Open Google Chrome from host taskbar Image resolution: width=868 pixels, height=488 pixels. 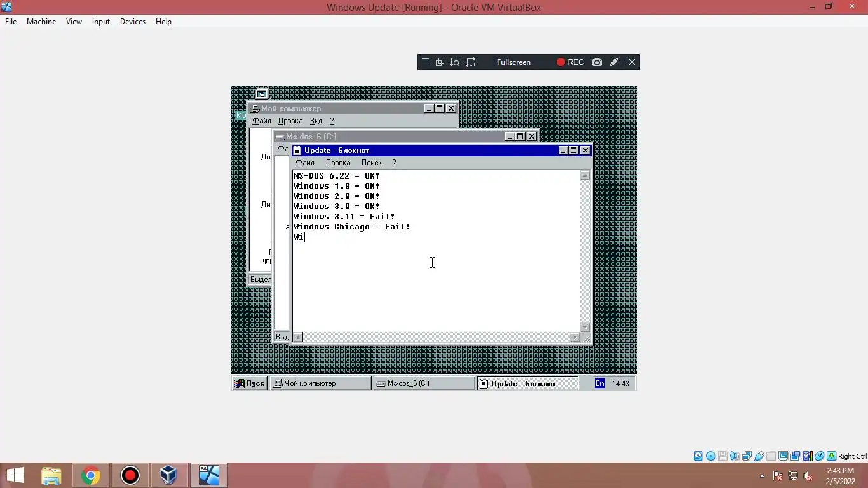click(91, 475)
